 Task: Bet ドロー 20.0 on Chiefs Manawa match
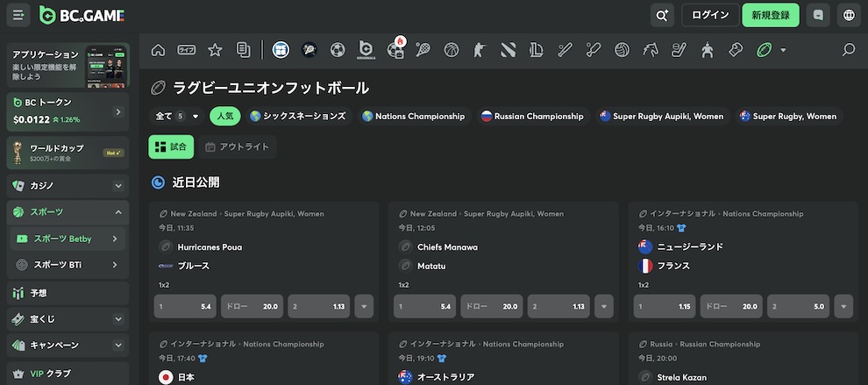coord(492,306)
